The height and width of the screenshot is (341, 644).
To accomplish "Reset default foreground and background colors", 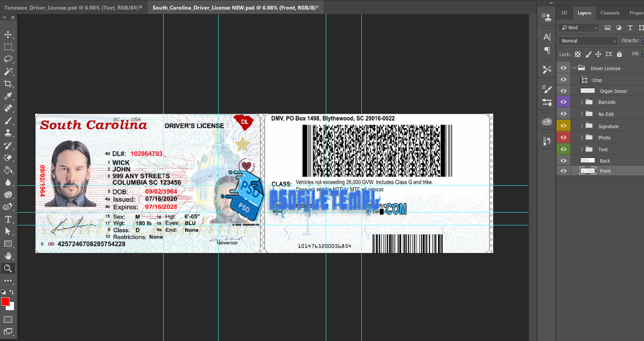I will 3,292.
